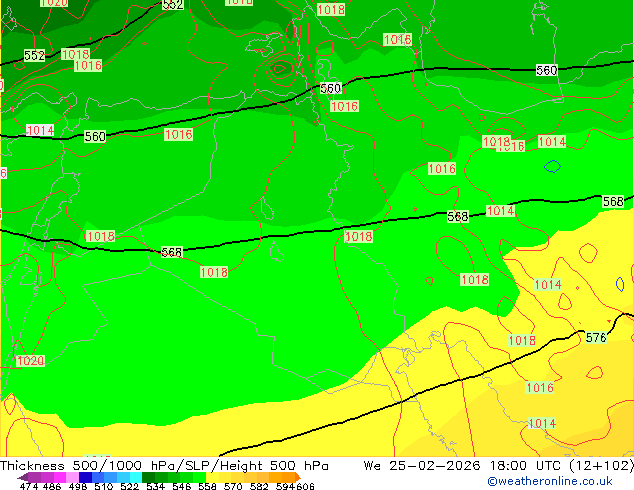Click the legend value 570
This screenshot has width=634, height=490.
click(x=233, y=486)
